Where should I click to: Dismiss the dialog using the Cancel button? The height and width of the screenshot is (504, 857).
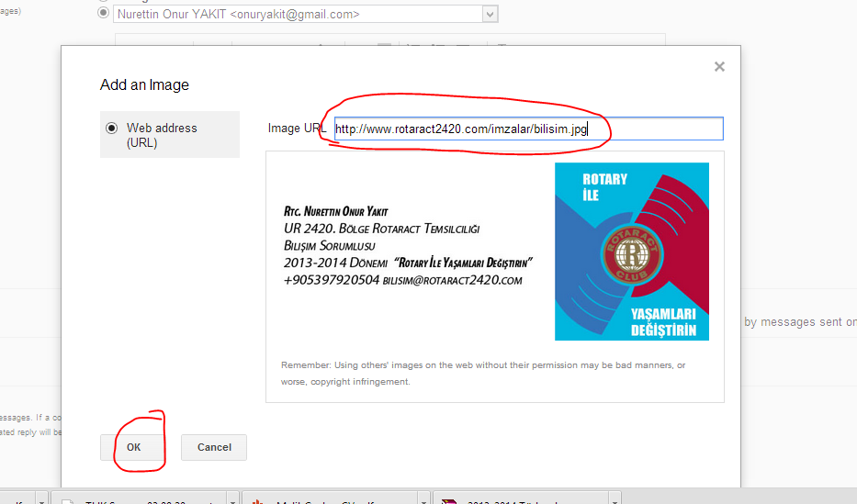(214, 447)
